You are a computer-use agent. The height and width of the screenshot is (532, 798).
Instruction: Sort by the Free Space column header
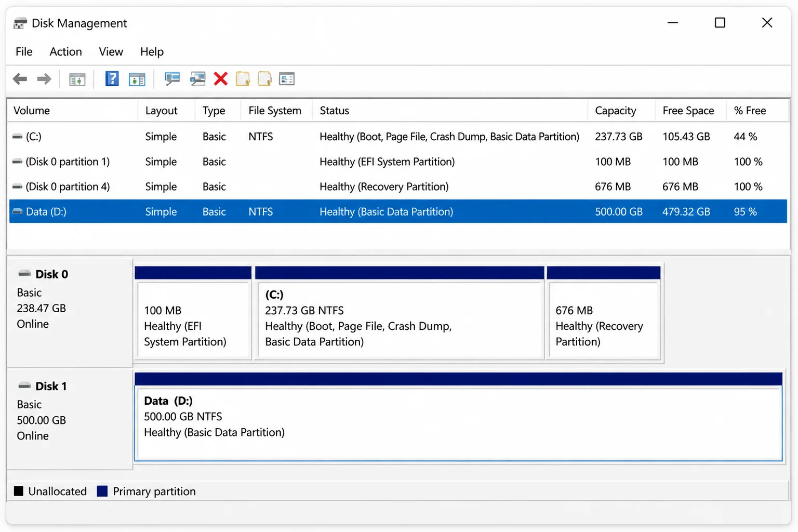click(x=691, y=111)
